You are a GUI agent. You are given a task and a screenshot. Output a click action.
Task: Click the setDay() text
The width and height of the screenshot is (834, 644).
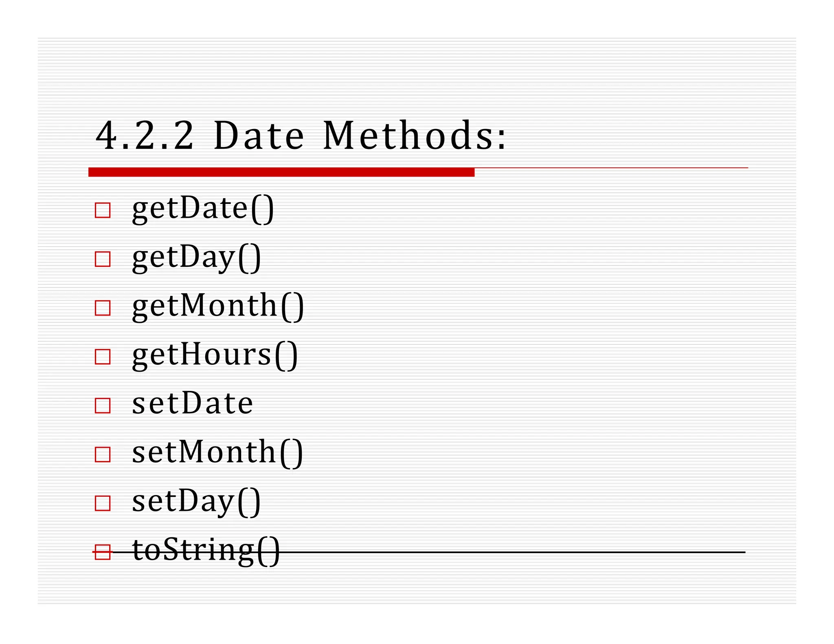(196, 502)
